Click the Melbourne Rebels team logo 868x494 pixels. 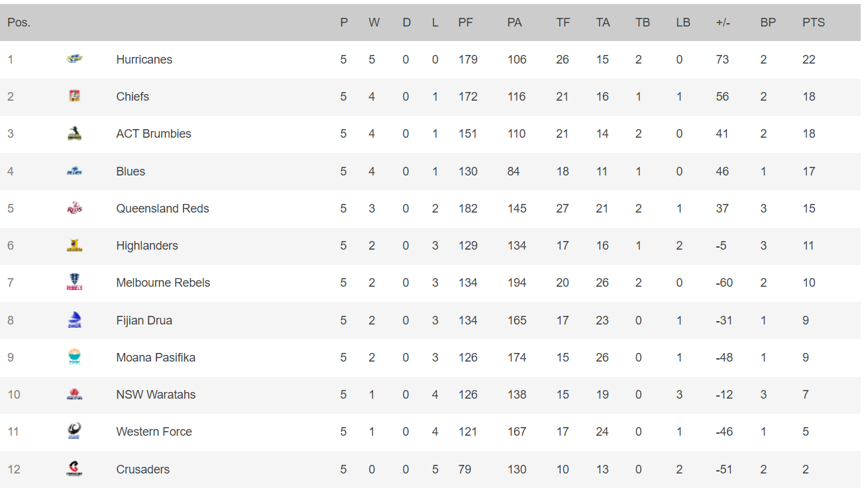tap(74, 283)
